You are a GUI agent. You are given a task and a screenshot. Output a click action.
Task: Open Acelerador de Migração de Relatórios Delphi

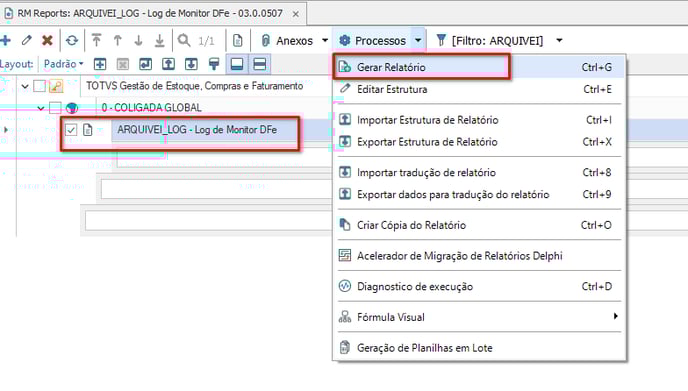[479, 256]
